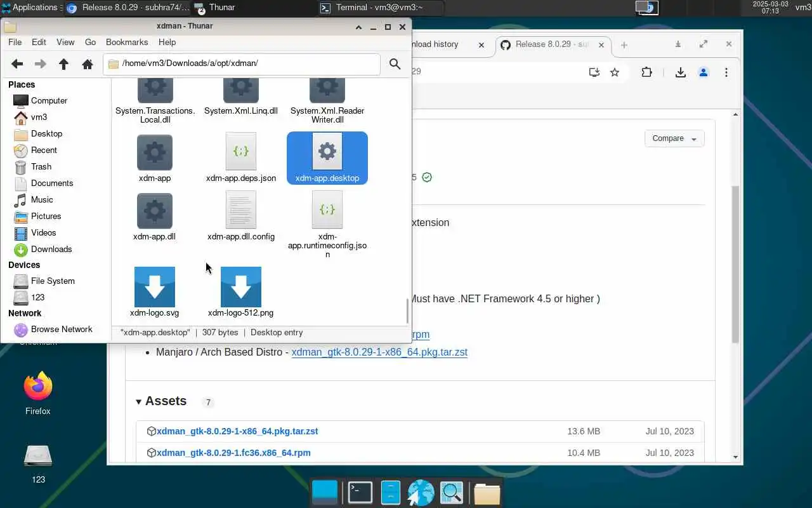812x508 pixels.
Task: Open the View menu in Thunar
Action: click(x=65, y=42)
